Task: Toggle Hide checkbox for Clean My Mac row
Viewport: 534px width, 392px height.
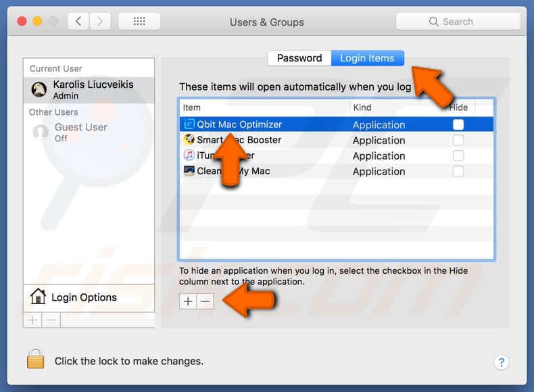Action: pos(458,171)
